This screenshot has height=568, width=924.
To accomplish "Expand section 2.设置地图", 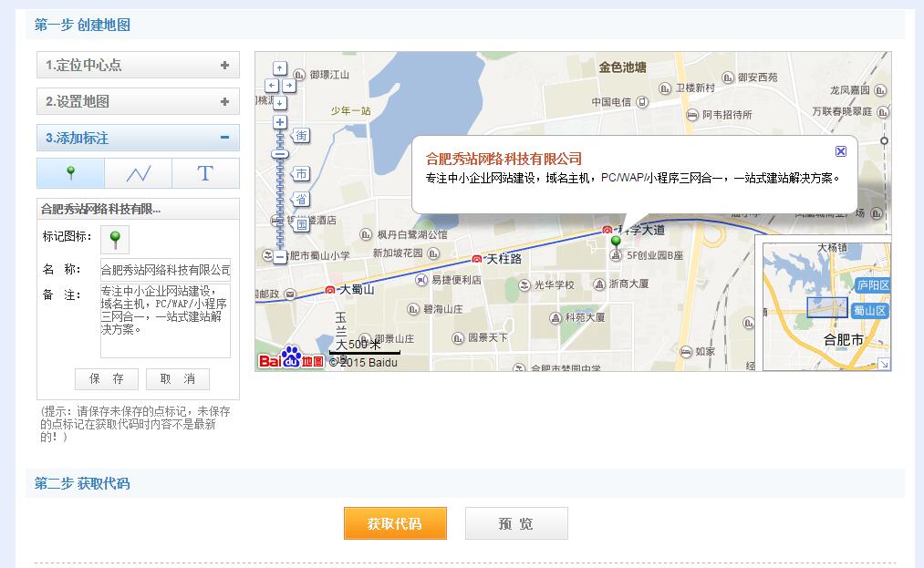I will click(138, 101).
